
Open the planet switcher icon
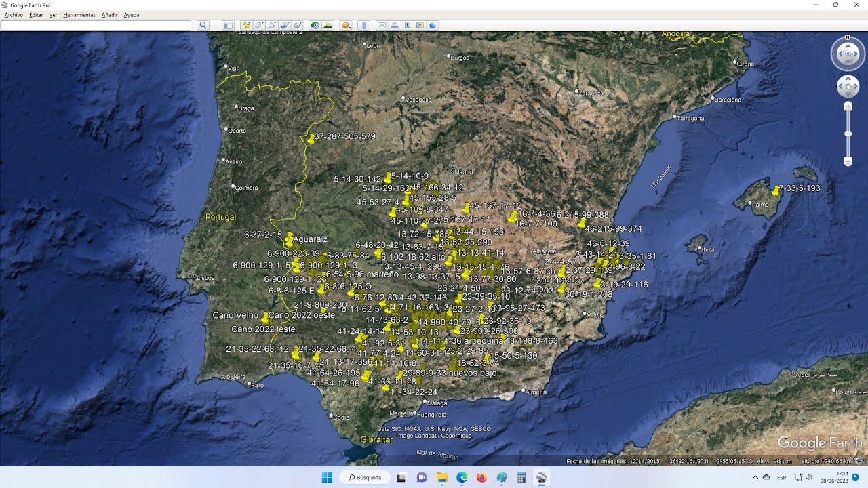[346, 25]
